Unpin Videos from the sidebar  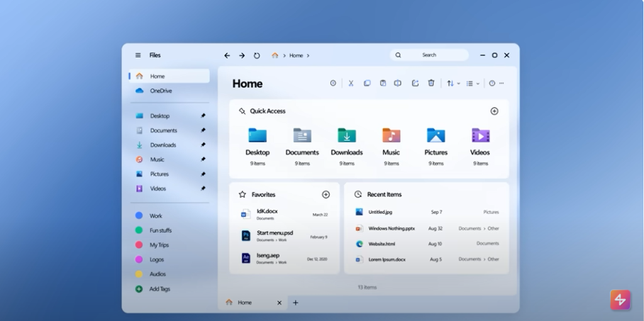(203, 188)
